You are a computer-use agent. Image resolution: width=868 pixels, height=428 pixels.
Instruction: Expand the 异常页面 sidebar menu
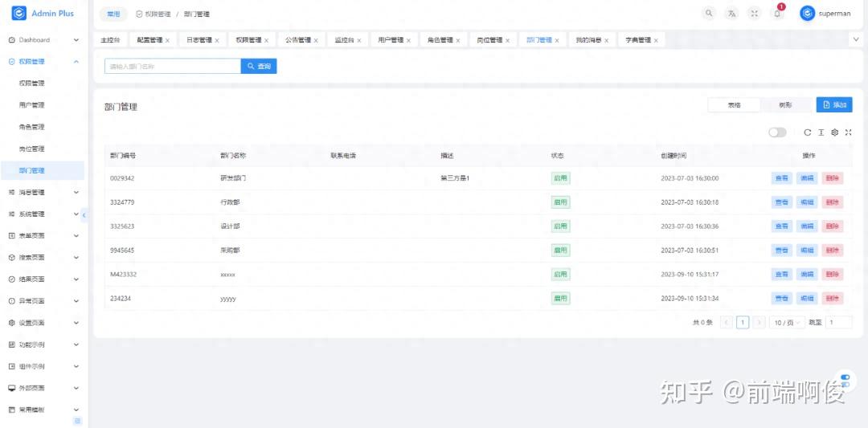[42, 301]
